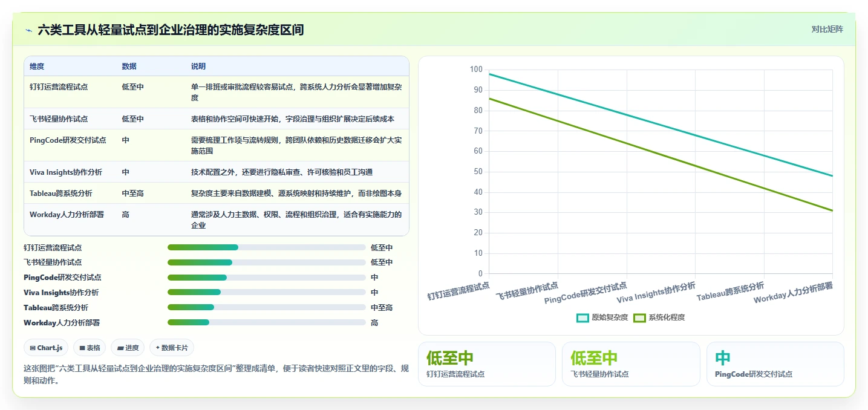Screen dimensions: 868x410
Task: Click the 高 label after the Workday progress bar
Action: point(374,323)
